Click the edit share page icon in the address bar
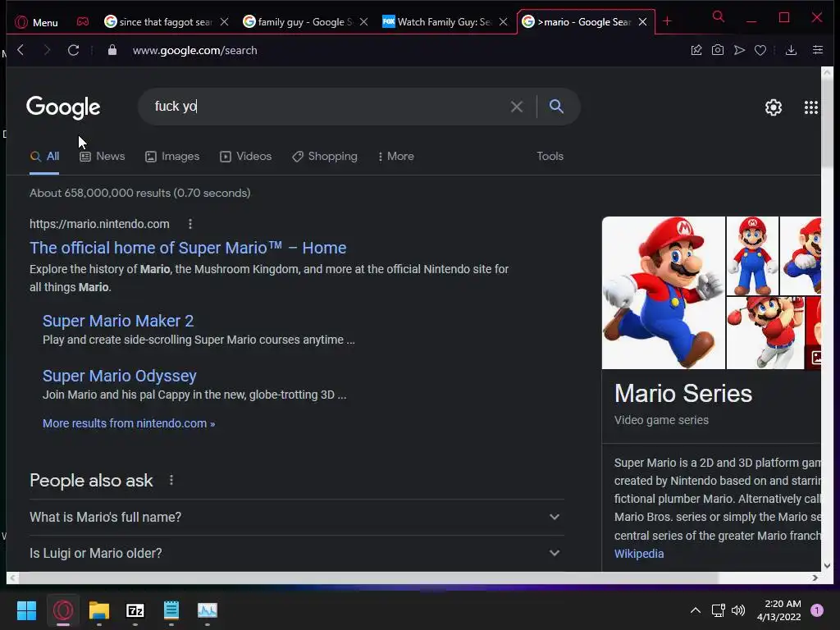This screenshot has height=630, width=840. click(696, 50)
